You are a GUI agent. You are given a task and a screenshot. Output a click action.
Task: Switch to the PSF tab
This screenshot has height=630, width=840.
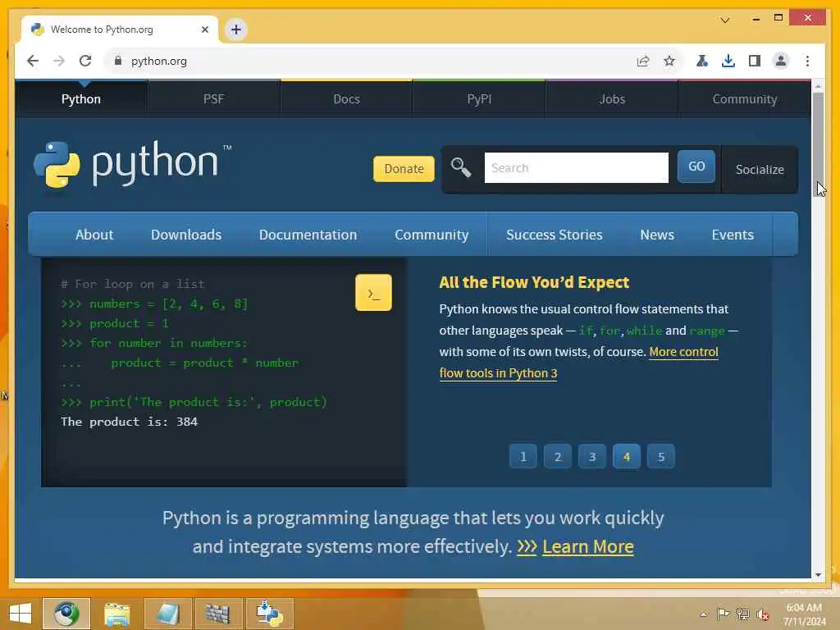pyautogui.click(x=213, y=99)
